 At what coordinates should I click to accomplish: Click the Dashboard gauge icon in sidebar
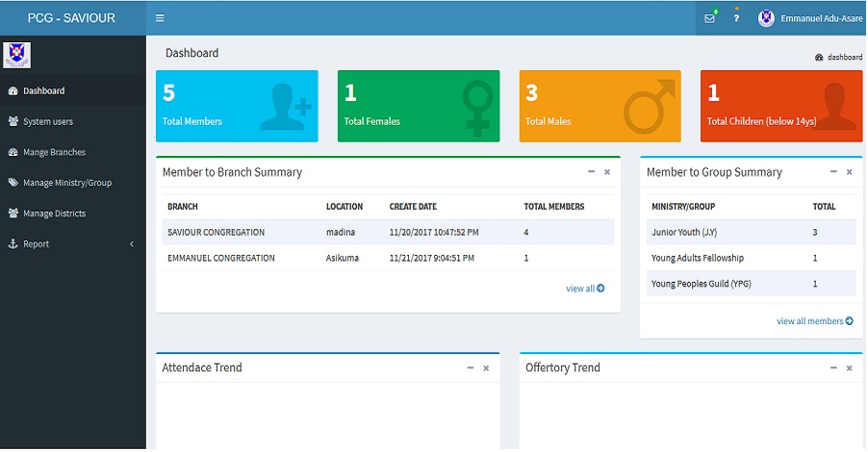coord(13,90)
